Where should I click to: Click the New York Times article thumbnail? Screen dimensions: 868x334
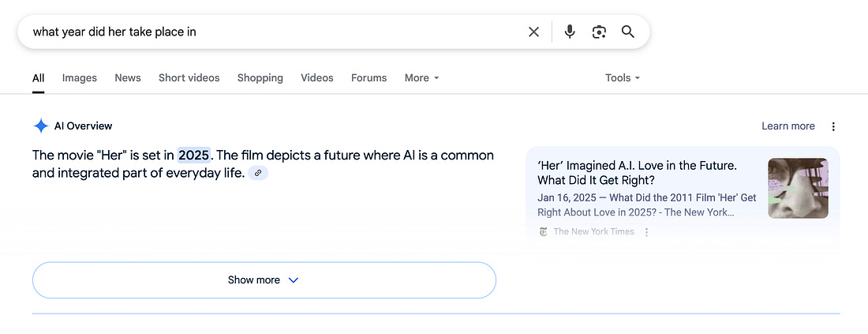798,189
